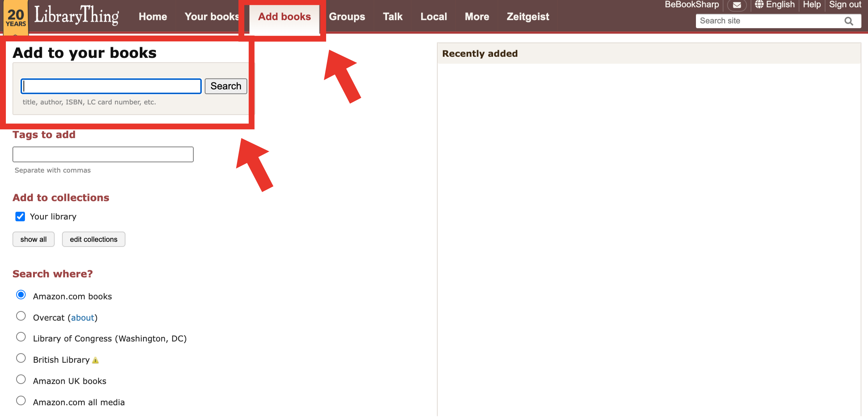The image size is (868, 417).
Task: Select Library of Congress as search source
Action: (x=21, y=337)
